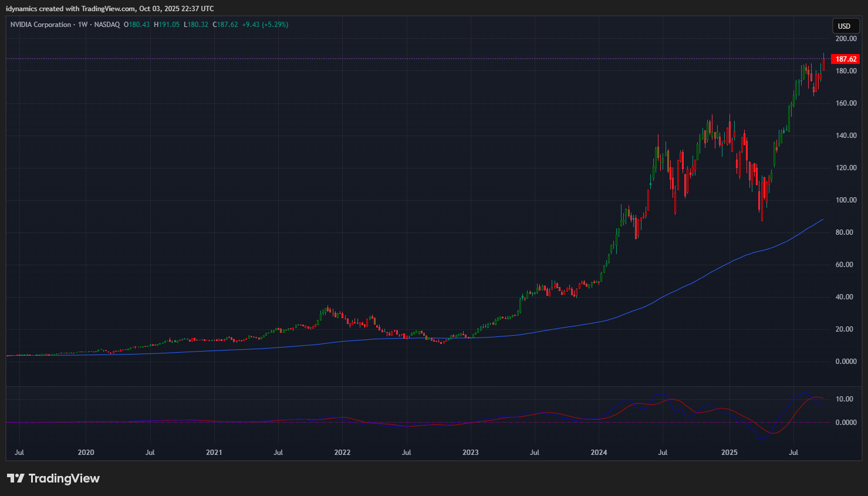Click the TradingView wordmark text at bottom
Image resolution: width=868 pixels, height=496 pixels.
[64, 478]
